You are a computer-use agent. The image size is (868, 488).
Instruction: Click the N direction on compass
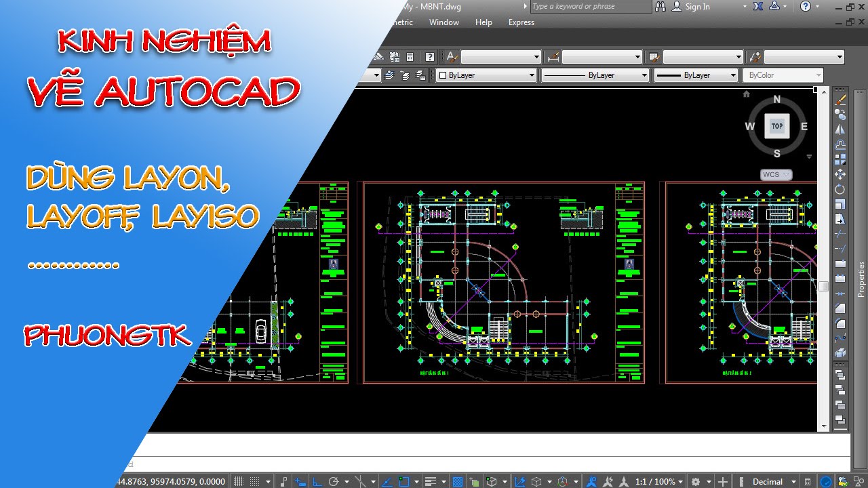(x=777, y=100)
